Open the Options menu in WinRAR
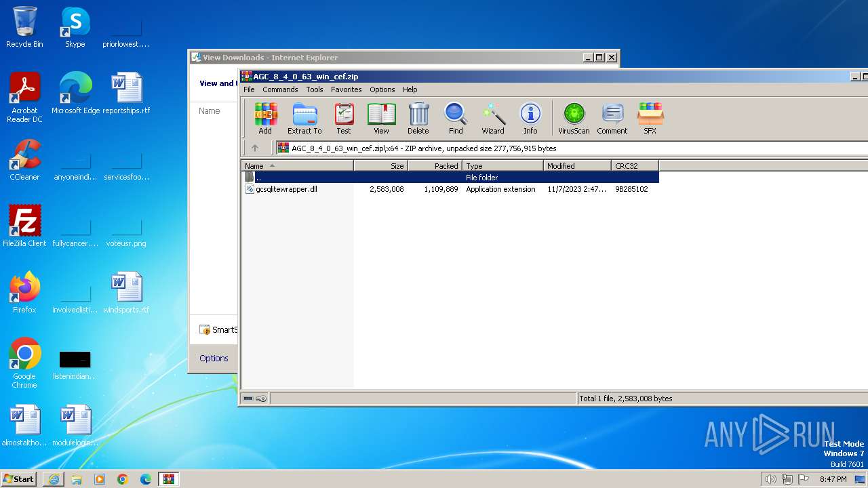The width and height of the screenshot is (868, 488). point(382,89)
